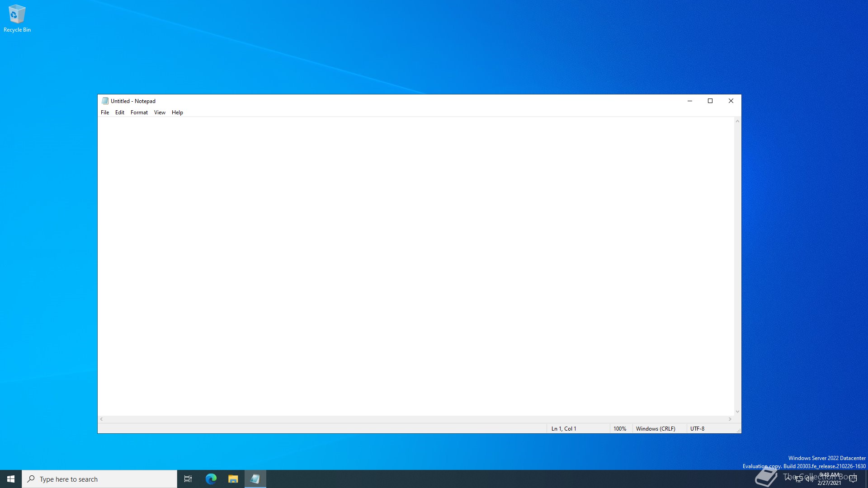Open the File menu
Image resolution: width=868 pixels, height=488 pixels.
105,113
